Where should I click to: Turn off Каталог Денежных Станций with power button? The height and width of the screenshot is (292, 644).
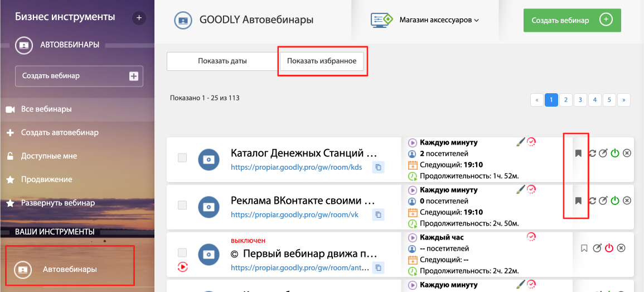tap(615, 154)
